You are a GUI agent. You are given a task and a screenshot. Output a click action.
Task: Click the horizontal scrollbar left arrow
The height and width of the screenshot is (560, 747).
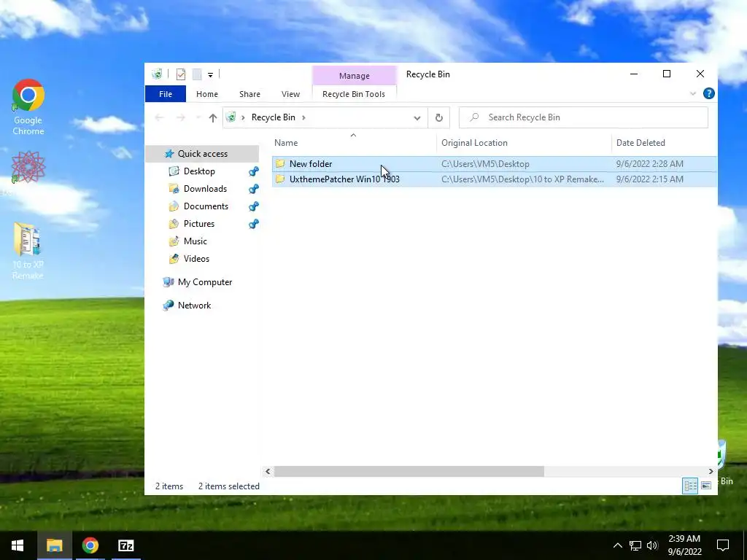tap(268, 472)
